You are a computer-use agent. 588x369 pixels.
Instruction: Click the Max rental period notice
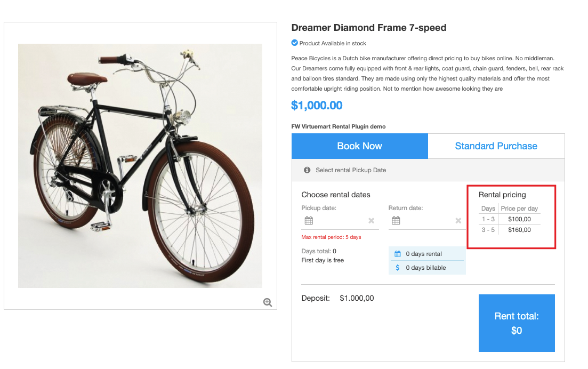[x=331, y=237]
